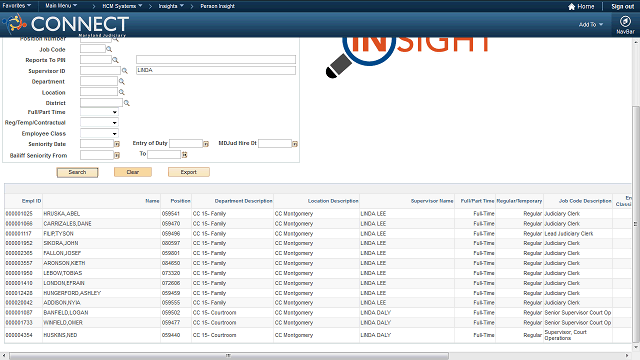The image size is (640, 360).
Task: Open the NavBar compass icon
Action: pos(625,21)
